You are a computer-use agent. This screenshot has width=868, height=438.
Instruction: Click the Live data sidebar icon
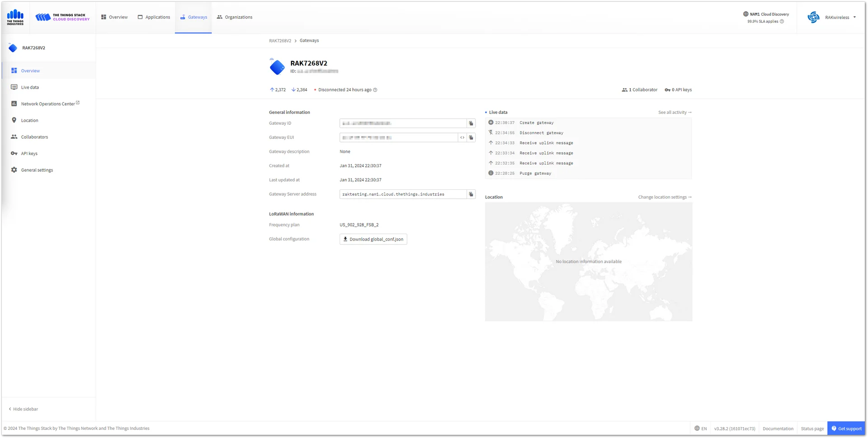tap(14, 87)
